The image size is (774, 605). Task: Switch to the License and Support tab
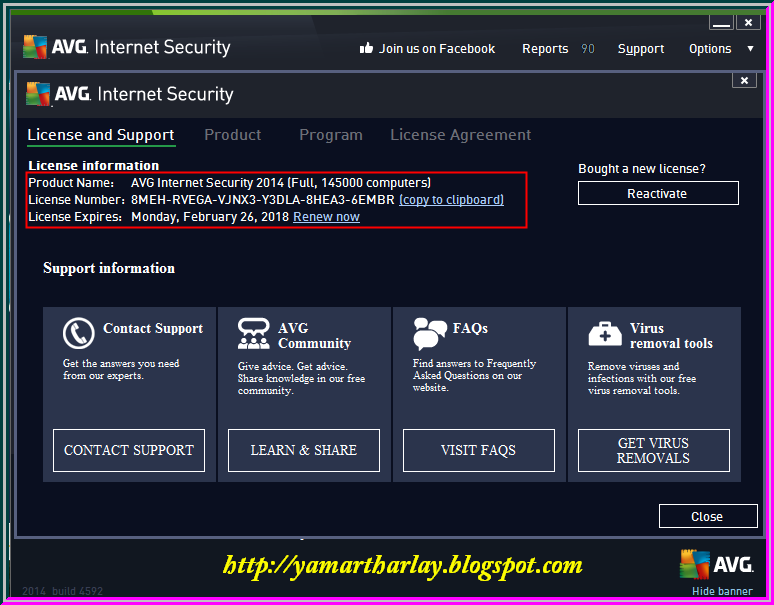point(101,135)
